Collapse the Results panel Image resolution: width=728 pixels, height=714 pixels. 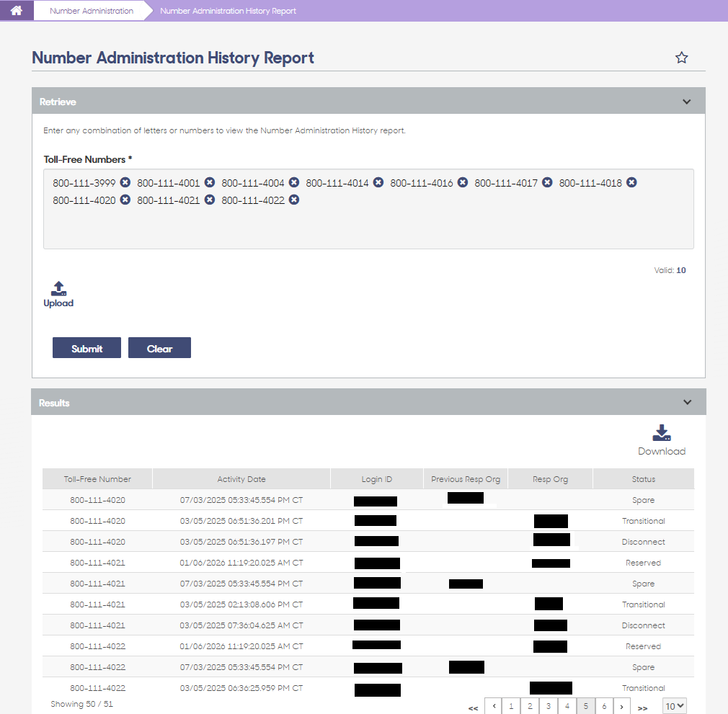pyautogui.click(x=687, y=402)
